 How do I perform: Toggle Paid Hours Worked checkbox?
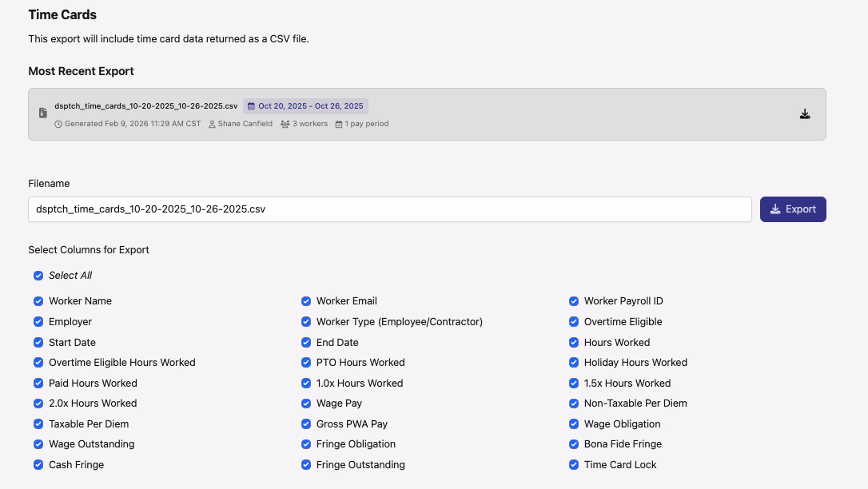pos(38,383)
